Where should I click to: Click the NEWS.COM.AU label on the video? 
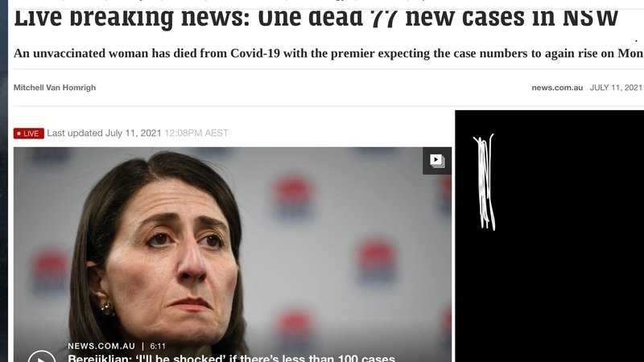[x=101, y=346]
